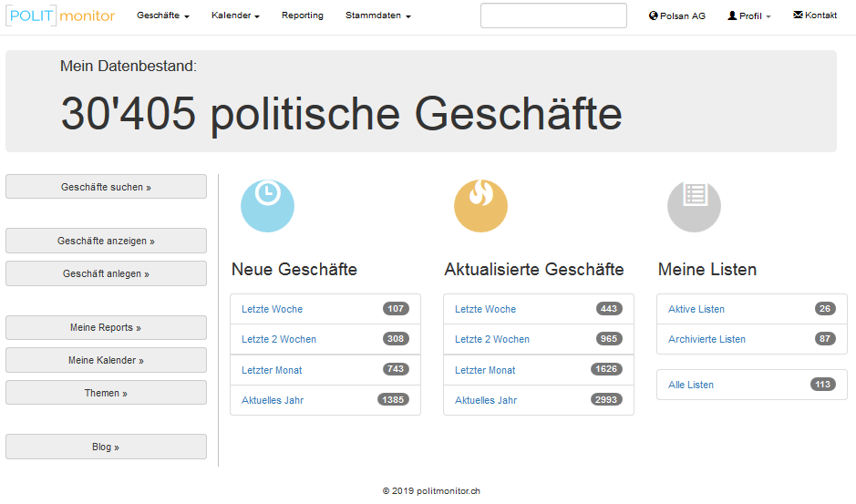Open the Kalender dropdown menu

[235, 15]
